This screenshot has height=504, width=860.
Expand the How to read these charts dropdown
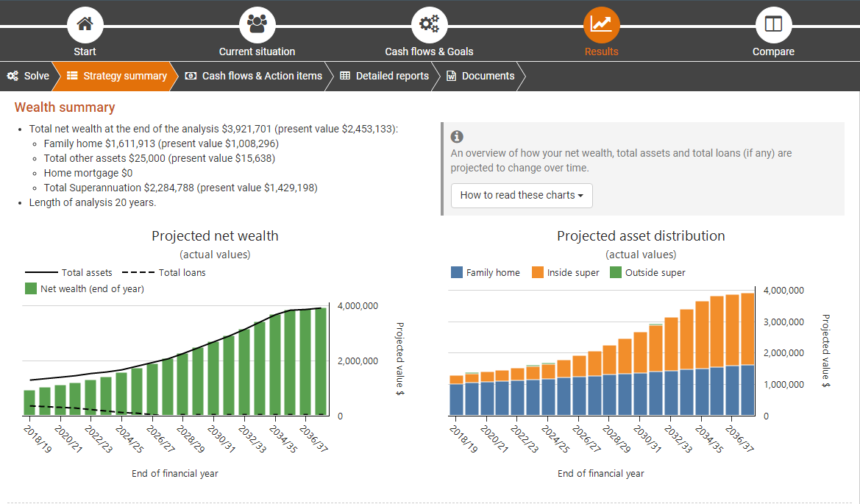pyautogui.click(x=522, y=196)
